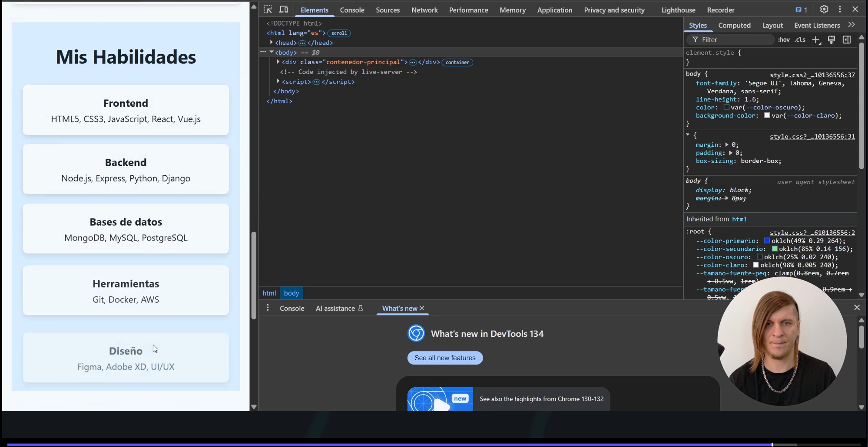Select html in the breadcrumb bar

[269, 293]
